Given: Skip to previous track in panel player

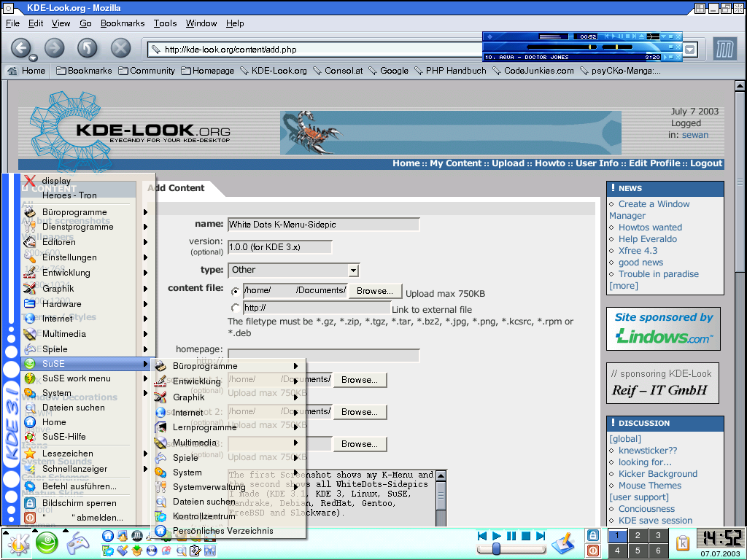Looking at the screenshot, I should (x=482, y=536).
